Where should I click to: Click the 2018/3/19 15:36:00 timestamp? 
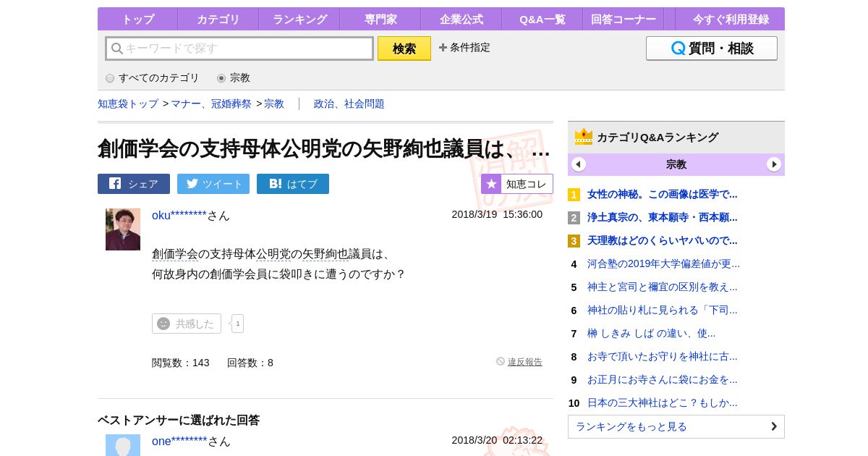pyautogui.click(x=497, y=214)
